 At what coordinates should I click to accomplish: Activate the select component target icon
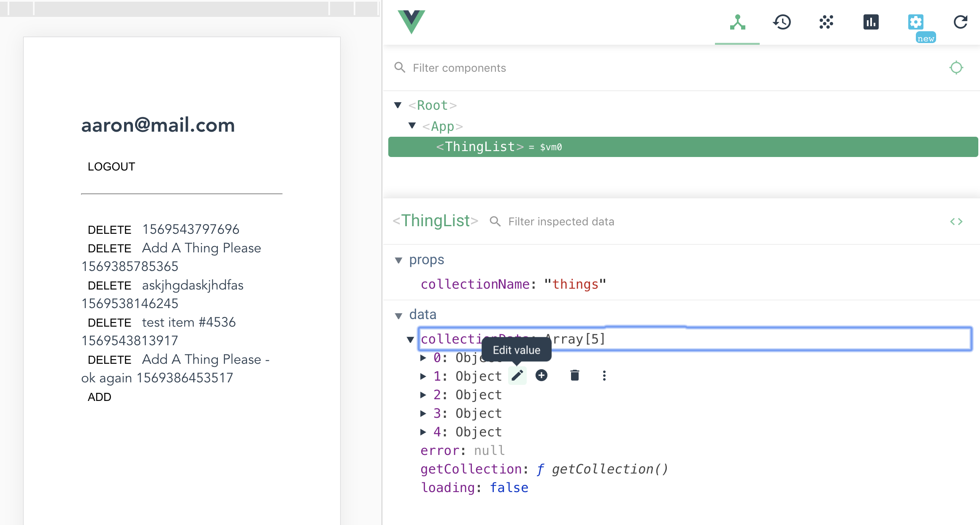[956, 68]
